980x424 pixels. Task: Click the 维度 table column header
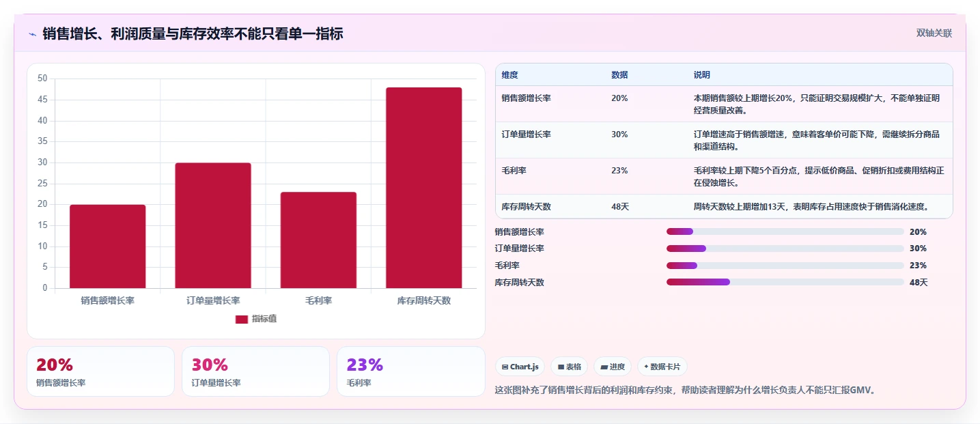pos(509,75)
